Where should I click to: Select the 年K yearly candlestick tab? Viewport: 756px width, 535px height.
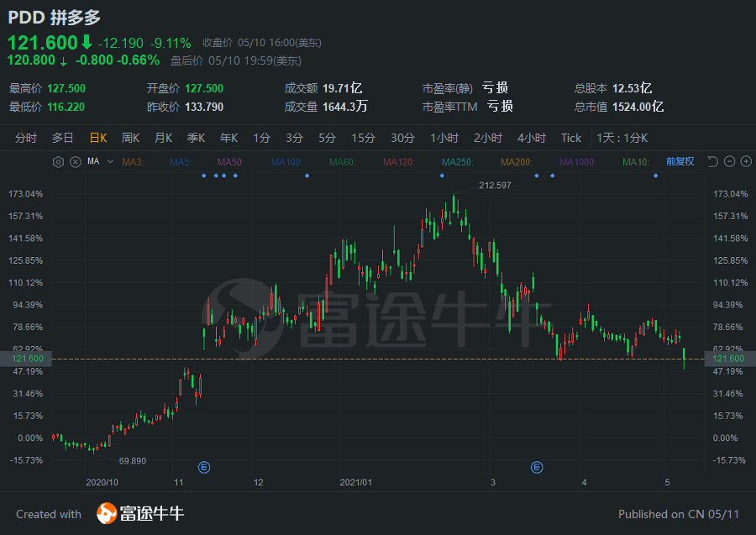(x=229, y=139)
